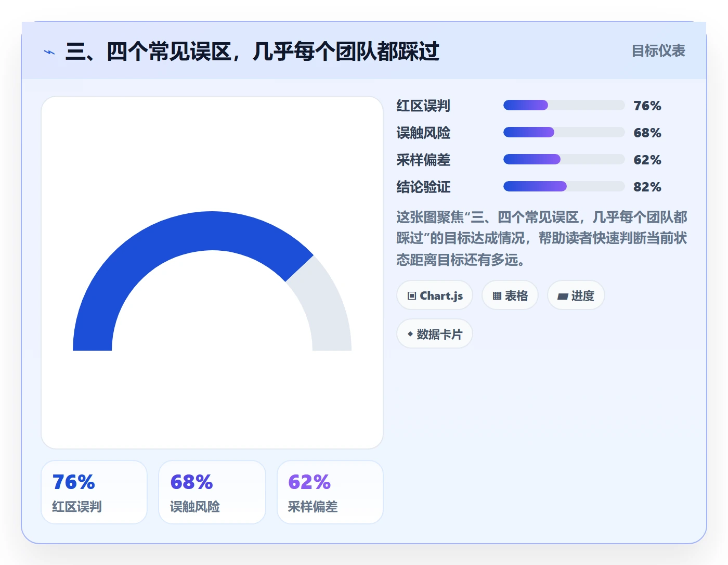
Task: Open the 68% 误触风险 stat card
Action: (x=212, y=492)
